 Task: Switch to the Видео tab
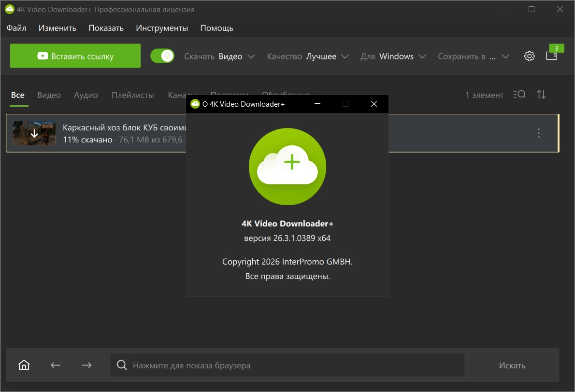tap(49, 95)
